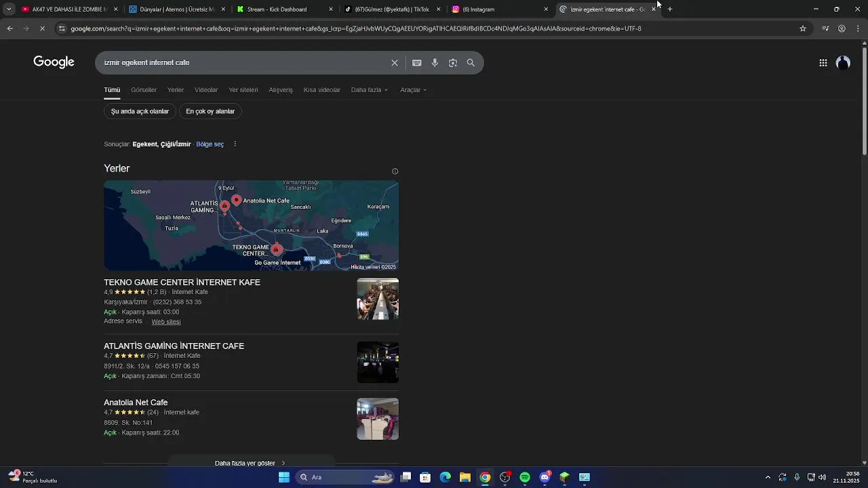
Task: Go back with the browser back arrow
Action: coord(9,28)
